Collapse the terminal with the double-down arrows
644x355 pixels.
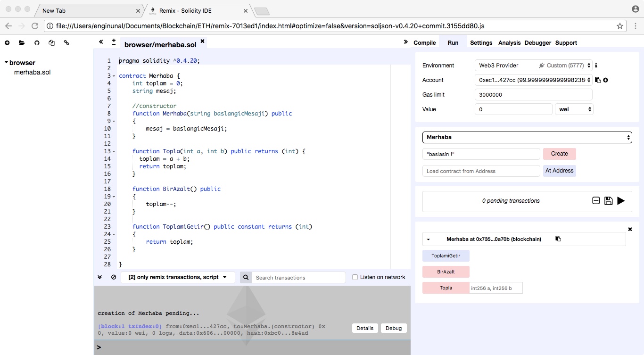pos(100,277)
